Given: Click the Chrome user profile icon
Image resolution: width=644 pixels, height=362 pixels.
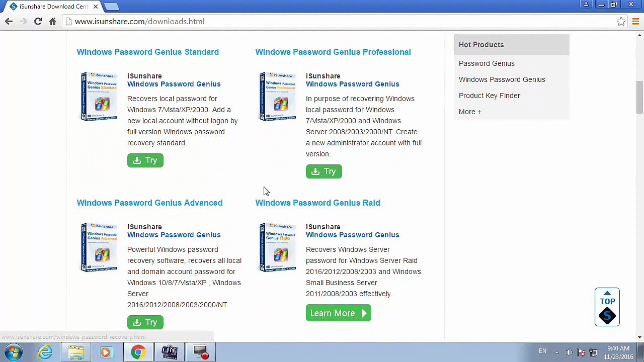Looking at the screenshot, I should (586, 5).
